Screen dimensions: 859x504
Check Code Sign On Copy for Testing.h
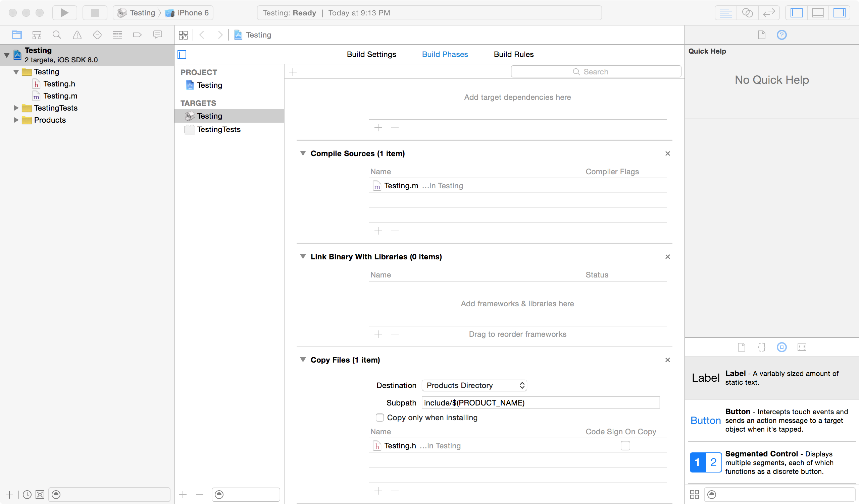click(625, 446)
